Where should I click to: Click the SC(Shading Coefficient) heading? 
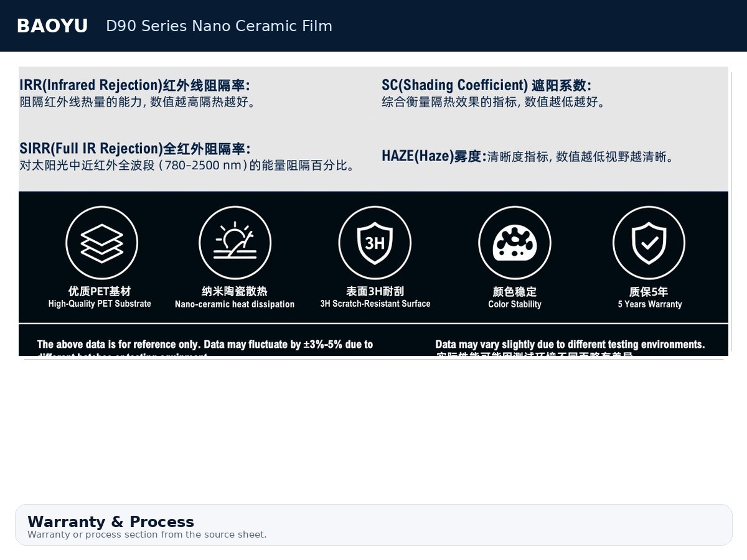(x=486, y=85)
